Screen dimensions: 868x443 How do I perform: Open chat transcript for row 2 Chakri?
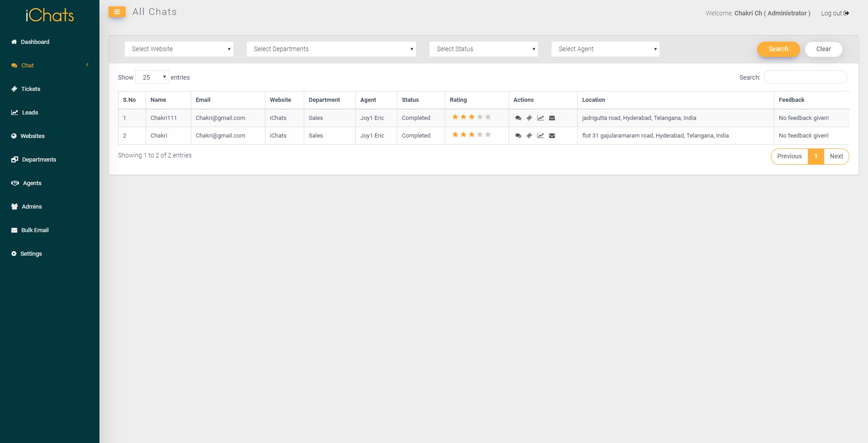pyautogui.click(x=518, y=136)
